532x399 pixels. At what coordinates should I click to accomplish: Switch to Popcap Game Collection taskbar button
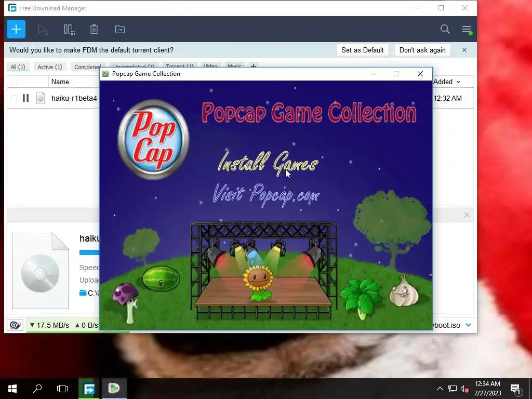tap(114, 389)
